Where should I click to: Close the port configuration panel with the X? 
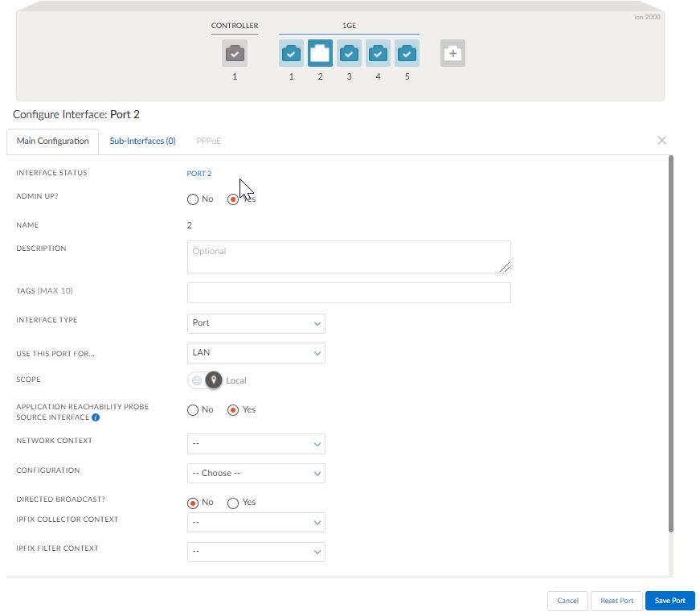[661, 140]
